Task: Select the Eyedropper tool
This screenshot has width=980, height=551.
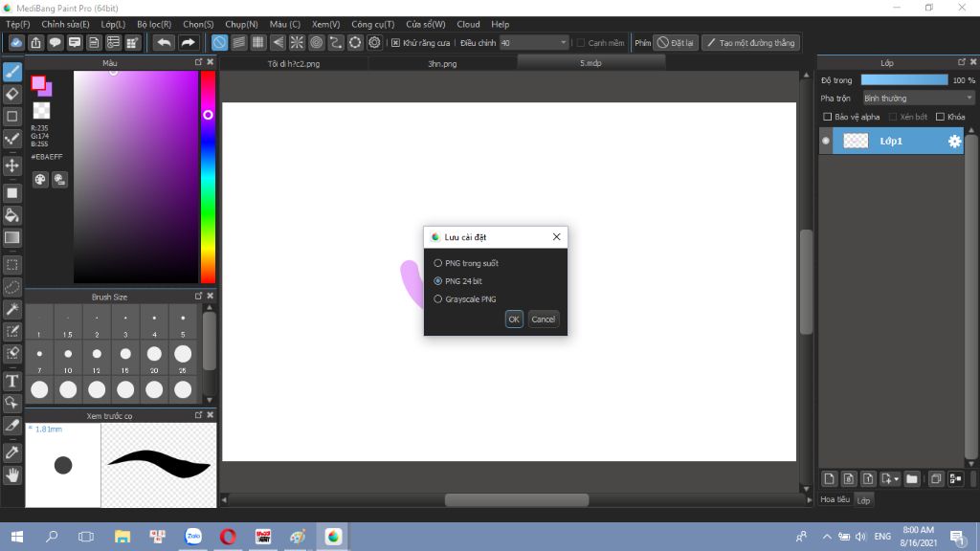Action: 11,452
